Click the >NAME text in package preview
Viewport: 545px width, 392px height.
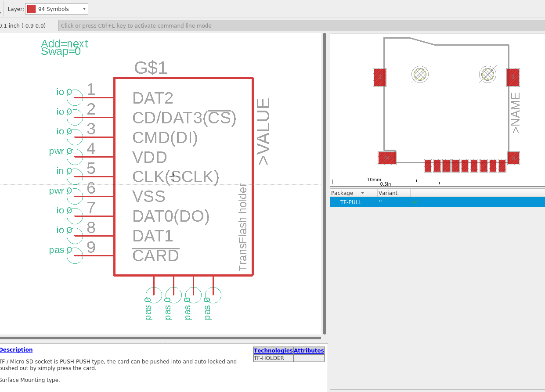point(516,113)
